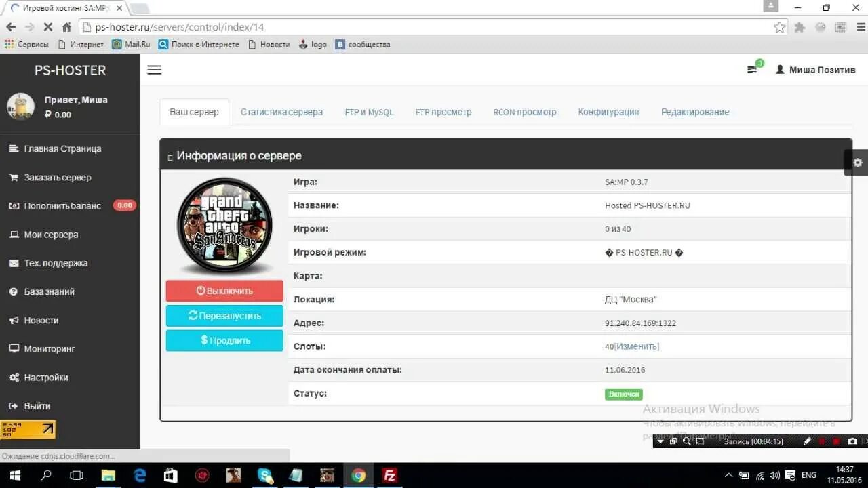868x488 pixels.
Task: Open the Сервисы dropdown in bookmarks bar
Action: 27,44
